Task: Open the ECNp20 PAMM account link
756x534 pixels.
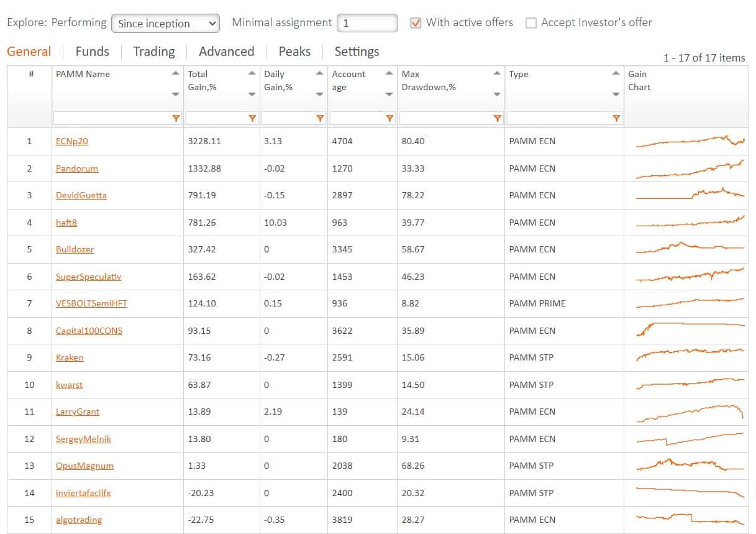Action: coord(72,141)
